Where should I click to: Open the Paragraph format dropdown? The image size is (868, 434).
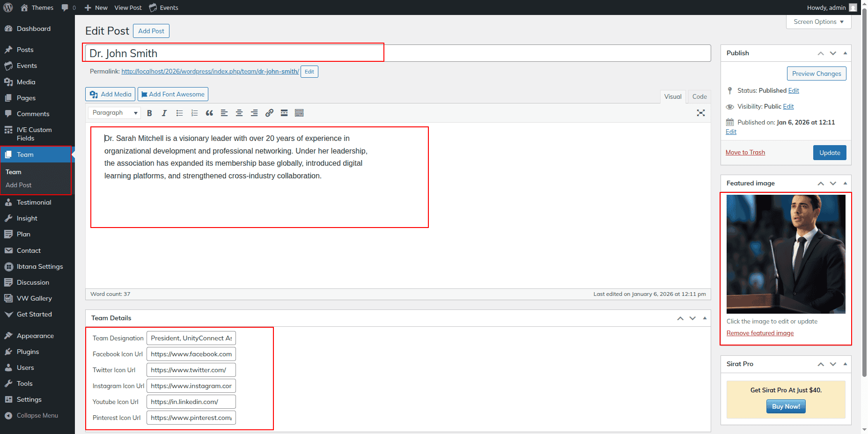click(x=114, y=113)
